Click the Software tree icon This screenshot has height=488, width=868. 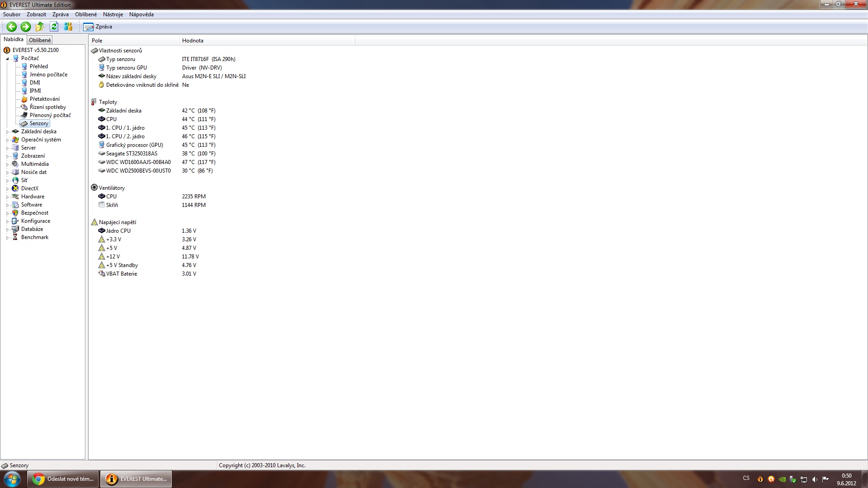pos(15,205)
